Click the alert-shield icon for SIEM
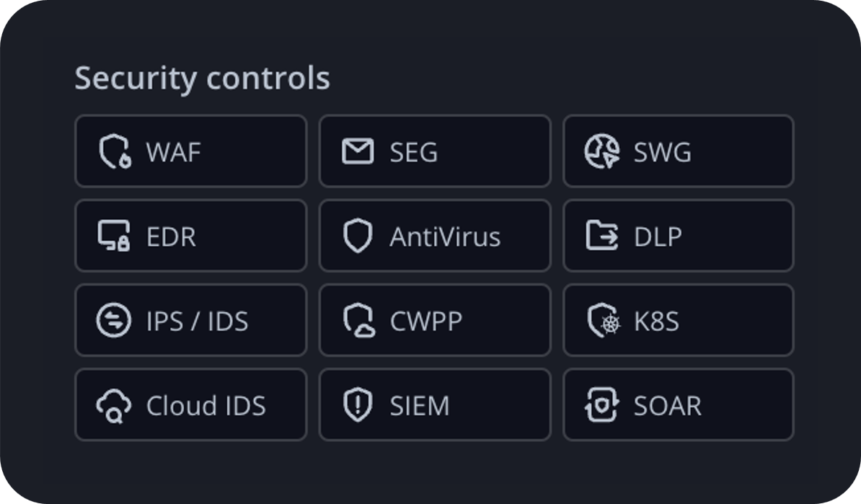This screenshot has width=861, height=504. [356, 404]
